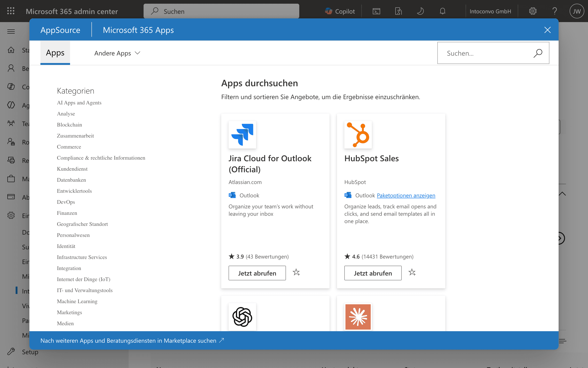Select DevOps category
This screenshot has height=368, width=588.
coord(66,202)
